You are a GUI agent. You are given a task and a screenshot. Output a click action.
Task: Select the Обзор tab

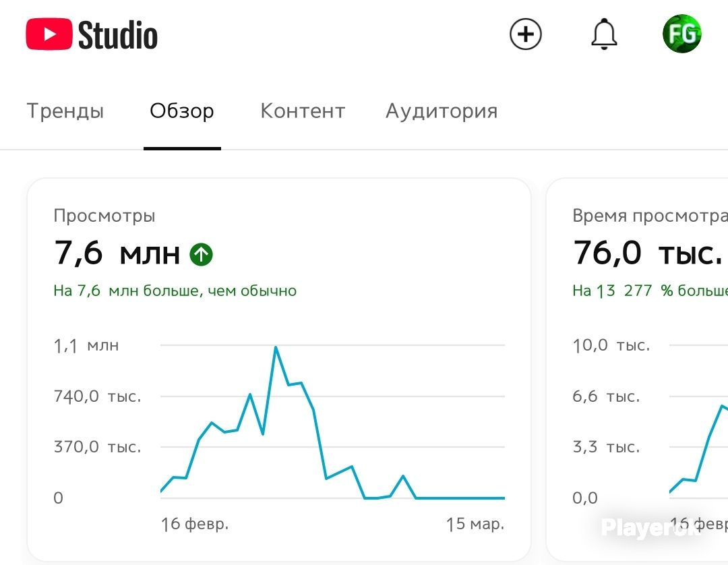182,111
